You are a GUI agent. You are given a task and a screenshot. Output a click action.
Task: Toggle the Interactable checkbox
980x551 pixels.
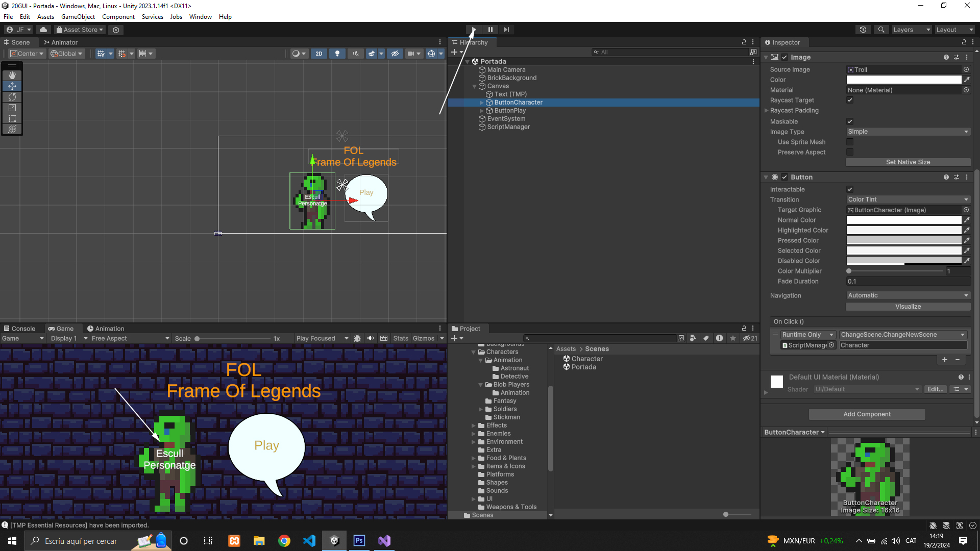tap(850, 190)
